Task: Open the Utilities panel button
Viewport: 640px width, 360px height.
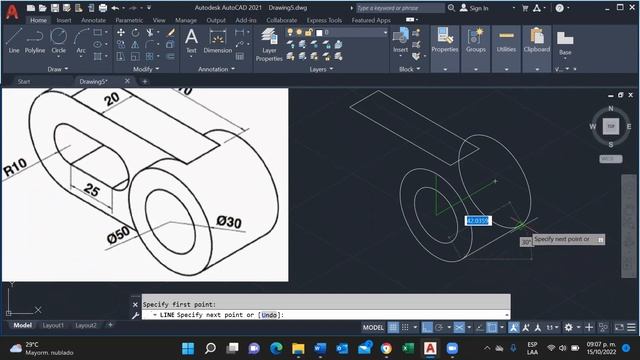Action: 506,40
